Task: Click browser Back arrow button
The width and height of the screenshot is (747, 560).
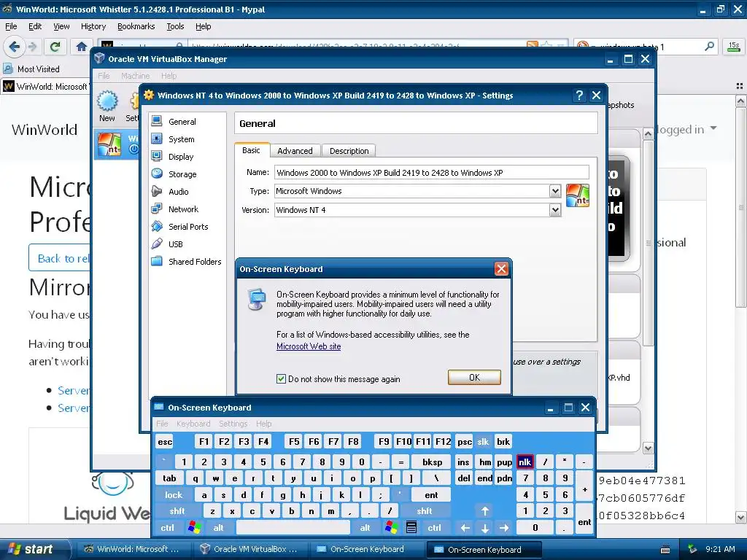Action: click(14, 47)
